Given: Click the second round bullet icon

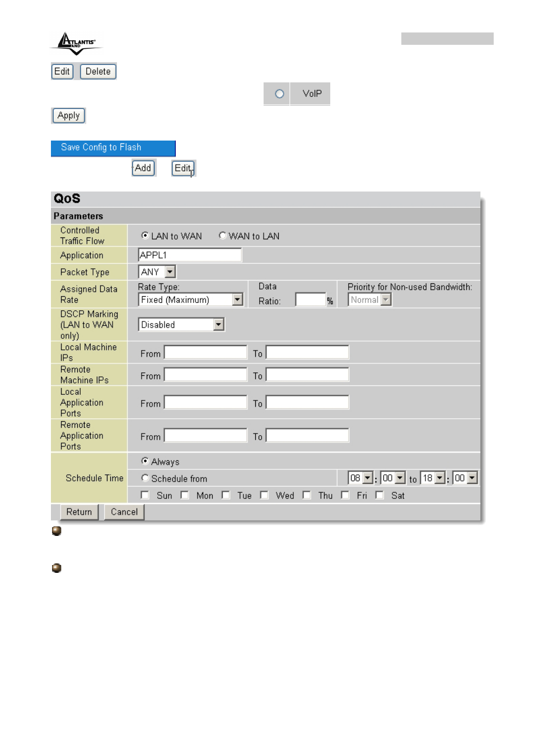Looking at the screenshot, I should click(57, 568).
